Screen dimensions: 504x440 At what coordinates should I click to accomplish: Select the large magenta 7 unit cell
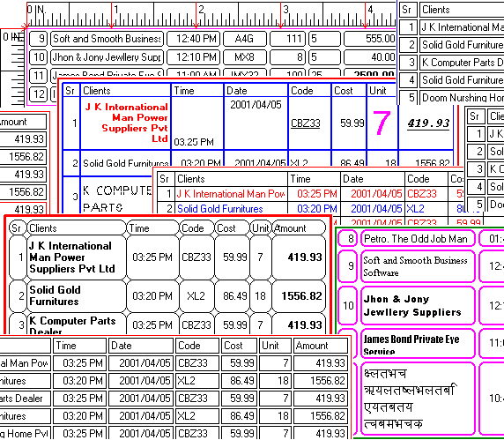pyautogui.click(x=382, y=123)
